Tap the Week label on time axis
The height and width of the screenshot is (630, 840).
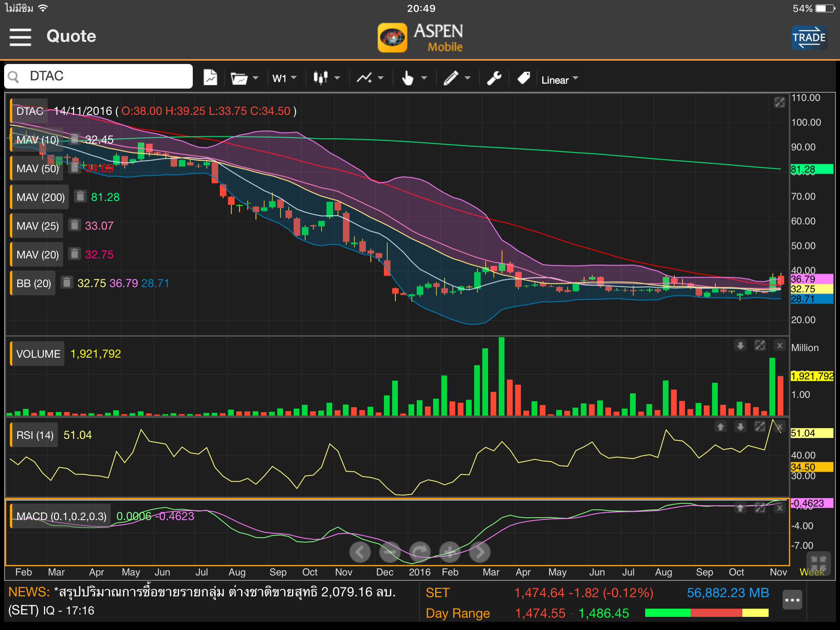click(812, 572)
